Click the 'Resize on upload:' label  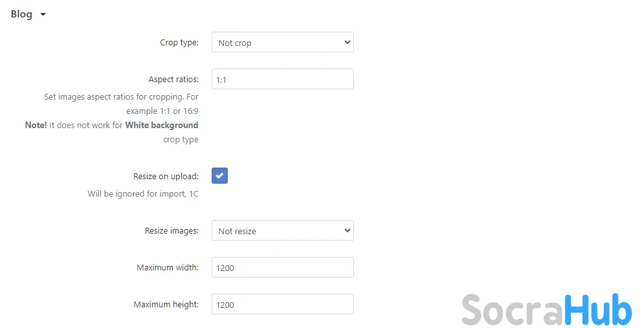166,176
